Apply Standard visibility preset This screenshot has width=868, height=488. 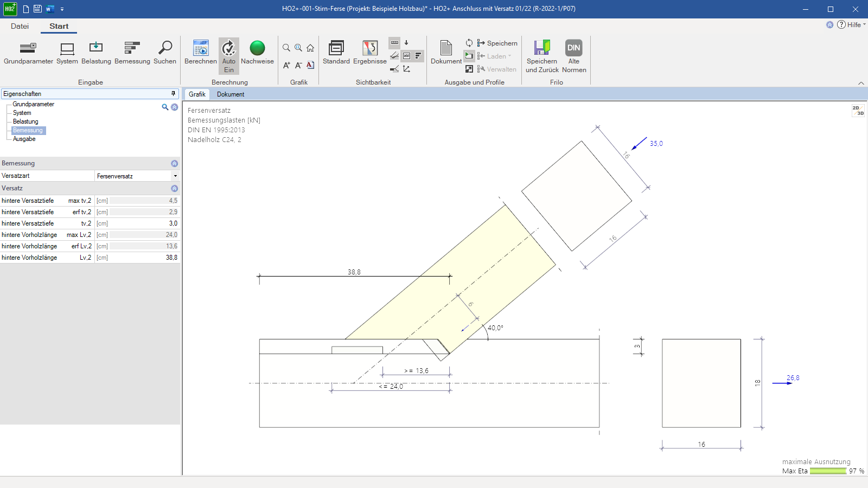tap(336, 53)
